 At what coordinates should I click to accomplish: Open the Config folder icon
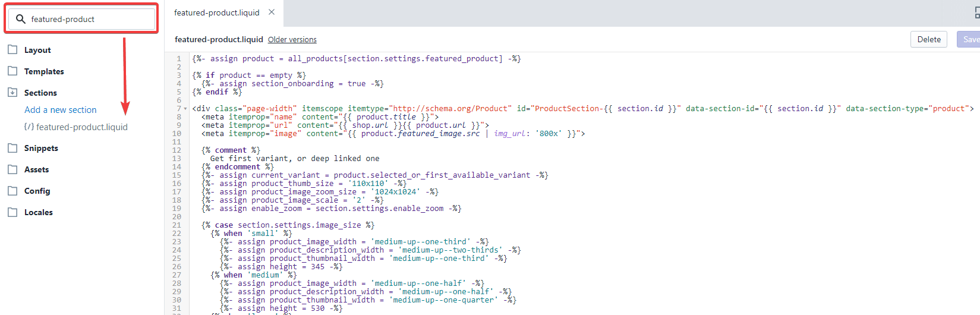coord(12,191)
